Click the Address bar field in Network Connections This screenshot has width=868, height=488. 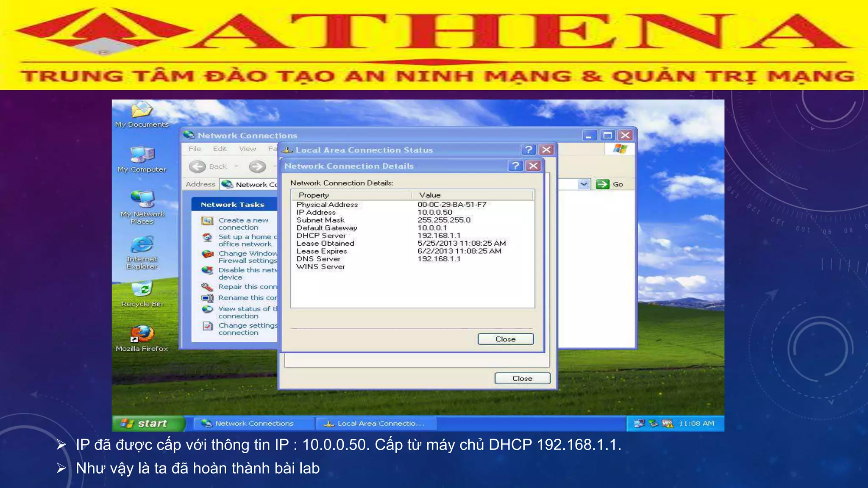coord(405,184)
